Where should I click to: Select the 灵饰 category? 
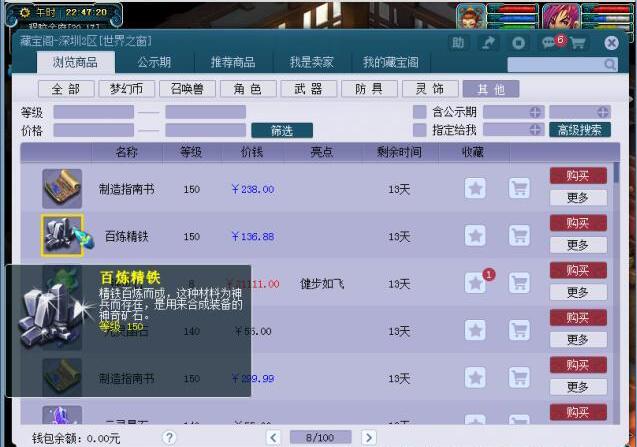click(x=430, y=89)
